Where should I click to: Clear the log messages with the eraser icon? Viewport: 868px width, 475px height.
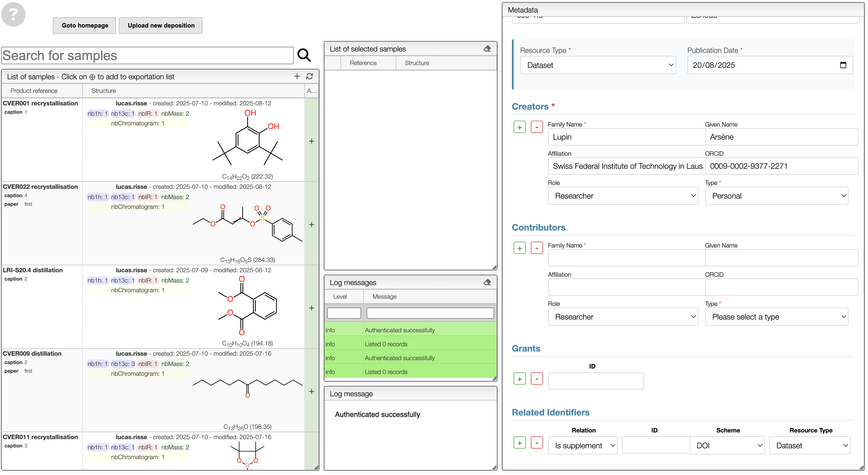point(487,282)
